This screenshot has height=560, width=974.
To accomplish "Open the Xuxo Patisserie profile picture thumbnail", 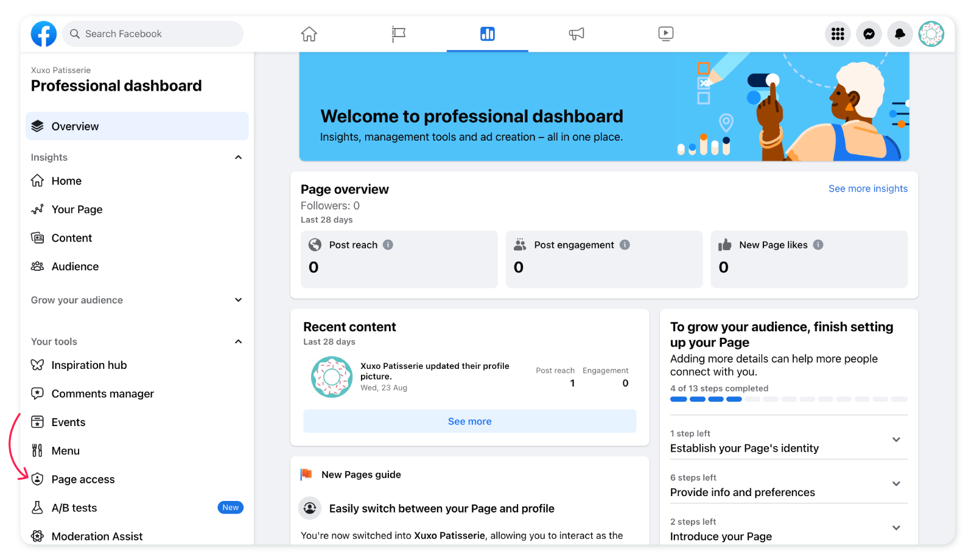I will coord(332,377).
